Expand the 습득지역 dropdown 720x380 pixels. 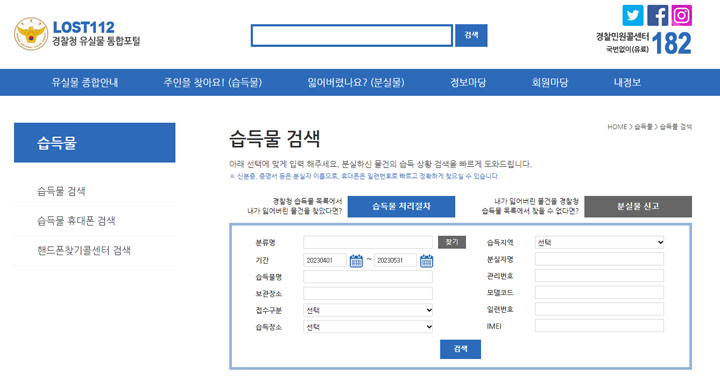coord(599,242)
